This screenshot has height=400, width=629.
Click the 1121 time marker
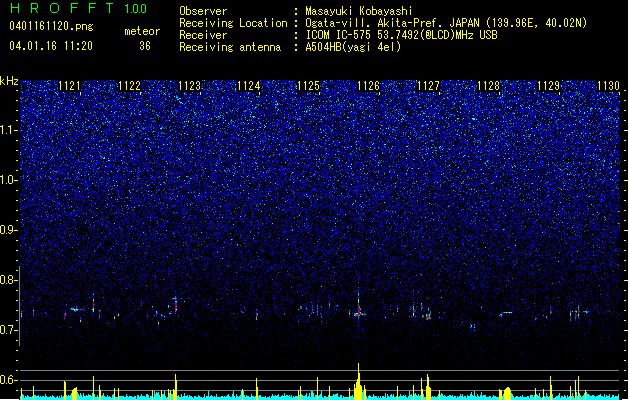pyautogui.click(x=69, y=86)
